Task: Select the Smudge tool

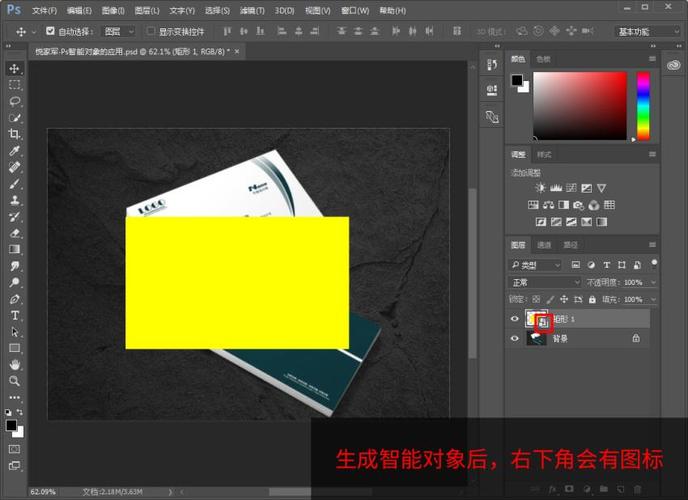Action: 14,266
